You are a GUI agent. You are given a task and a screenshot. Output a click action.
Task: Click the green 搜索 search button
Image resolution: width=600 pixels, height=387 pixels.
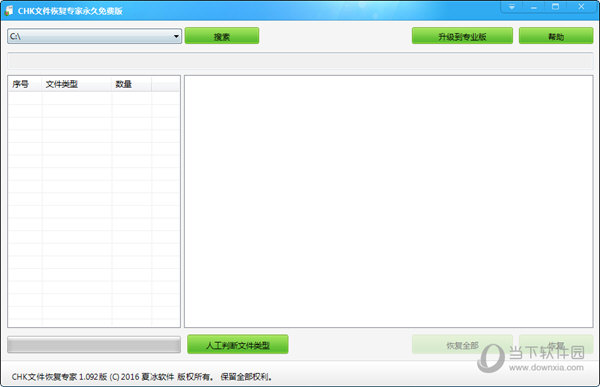tap(222, 36)
